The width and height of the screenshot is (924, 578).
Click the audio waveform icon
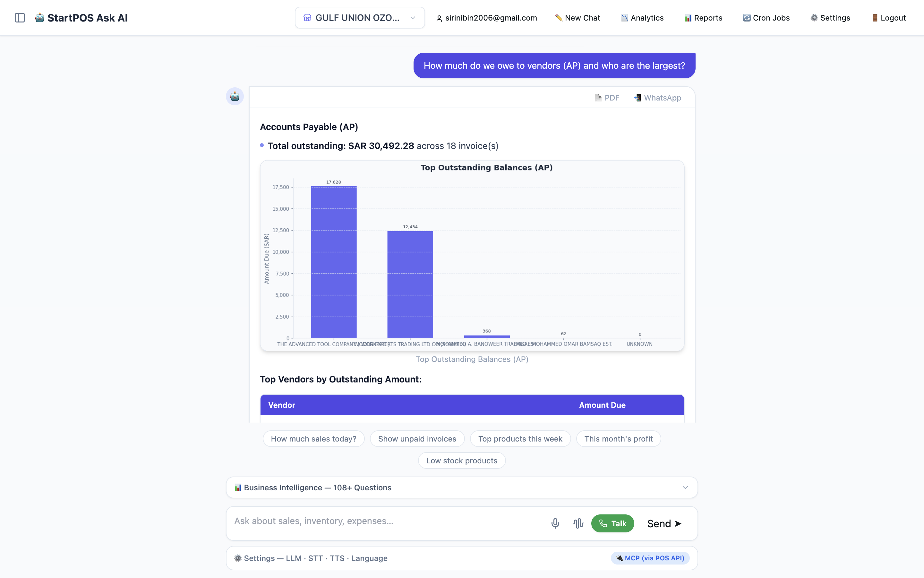[578, 523]
